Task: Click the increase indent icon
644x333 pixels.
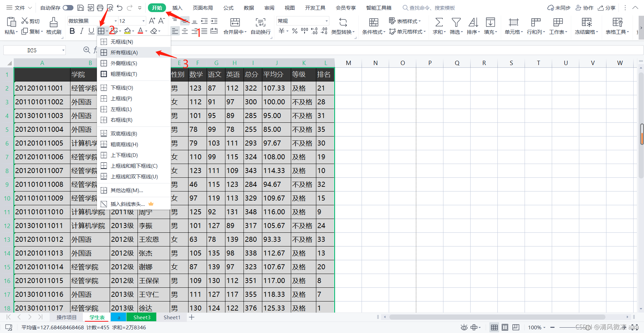Action: click(214, 21)
